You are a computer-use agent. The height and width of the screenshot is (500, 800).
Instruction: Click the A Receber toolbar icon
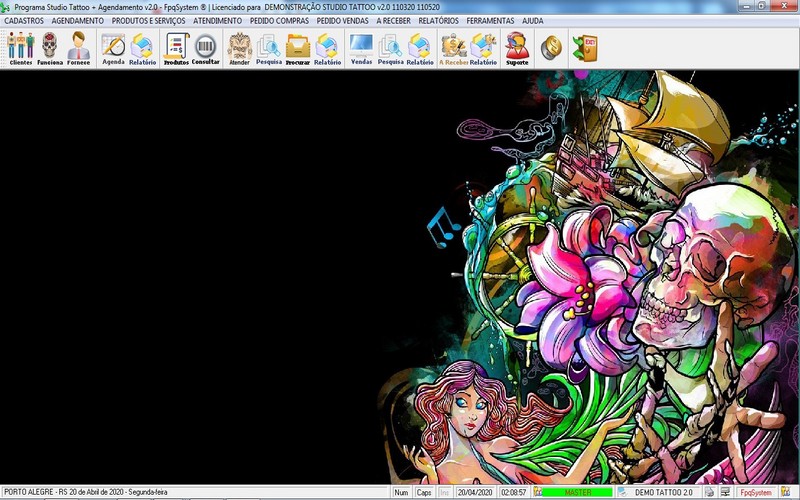454,47
